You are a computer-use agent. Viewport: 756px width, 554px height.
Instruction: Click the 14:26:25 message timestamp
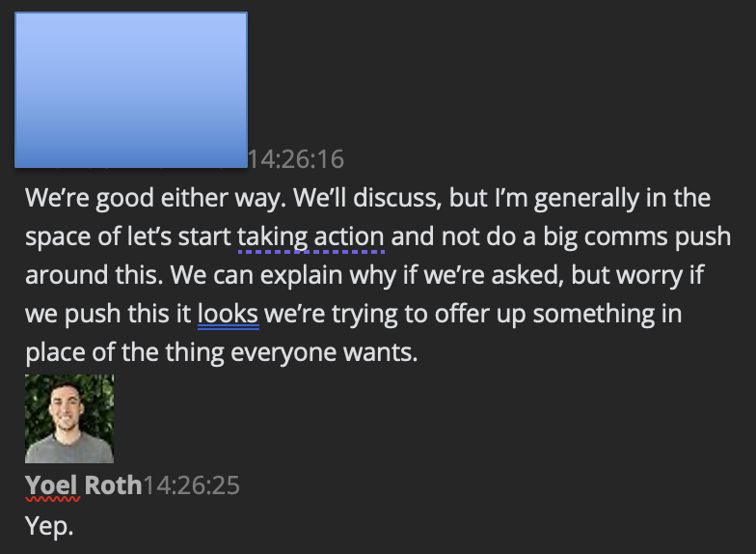tap(192, 485)
